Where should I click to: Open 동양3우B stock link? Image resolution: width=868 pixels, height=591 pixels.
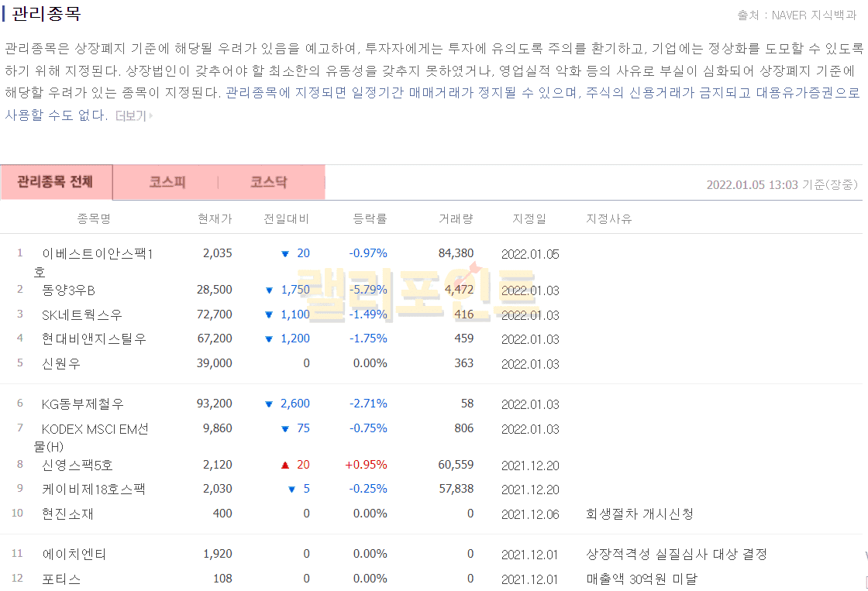[68, 290]
